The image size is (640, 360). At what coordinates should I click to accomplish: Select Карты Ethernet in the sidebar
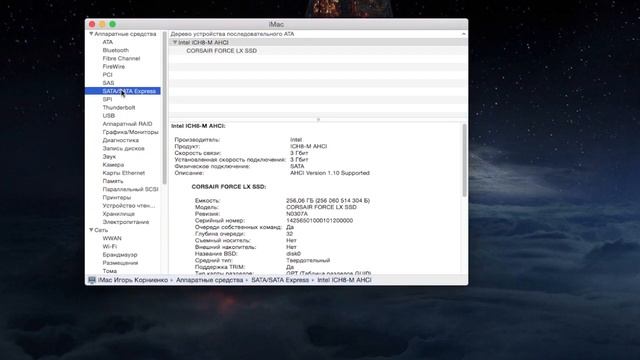tap(124, 173)
